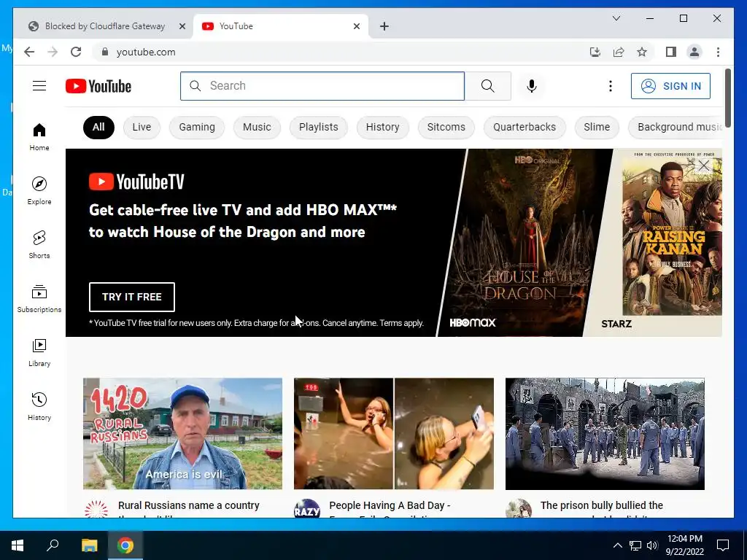Open Chrome three-dot menu
Viewport: 747px width, 560px height.
718,52
